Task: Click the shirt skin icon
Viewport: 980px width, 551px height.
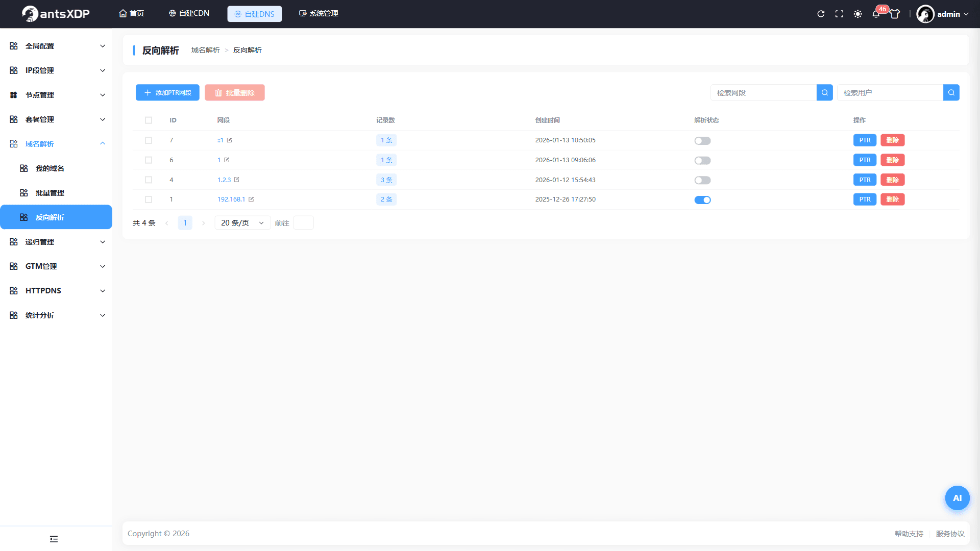Action: [895, 14]
